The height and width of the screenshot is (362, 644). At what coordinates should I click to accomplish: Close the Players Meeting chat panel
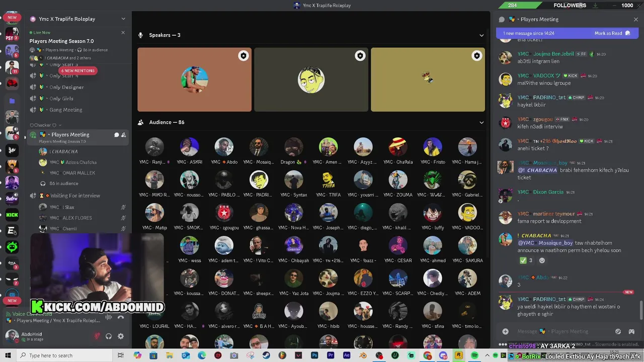click(636, 20)
